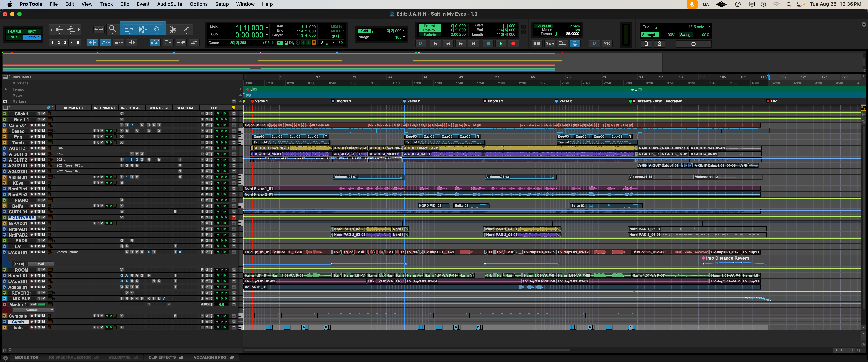Select the Pencil tool
The width and height of the screenshot is (868, 362).
(186, 29)
